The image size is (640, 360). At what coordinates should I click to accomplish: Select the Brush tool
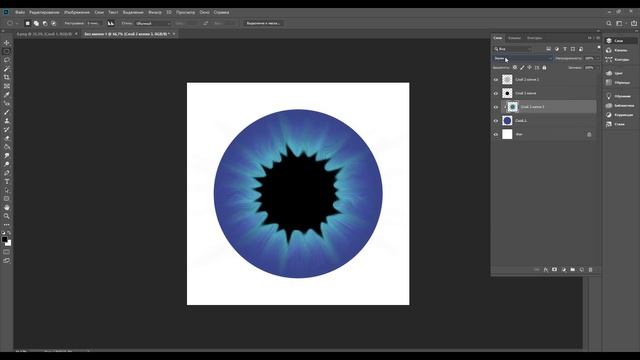point(7,112)
